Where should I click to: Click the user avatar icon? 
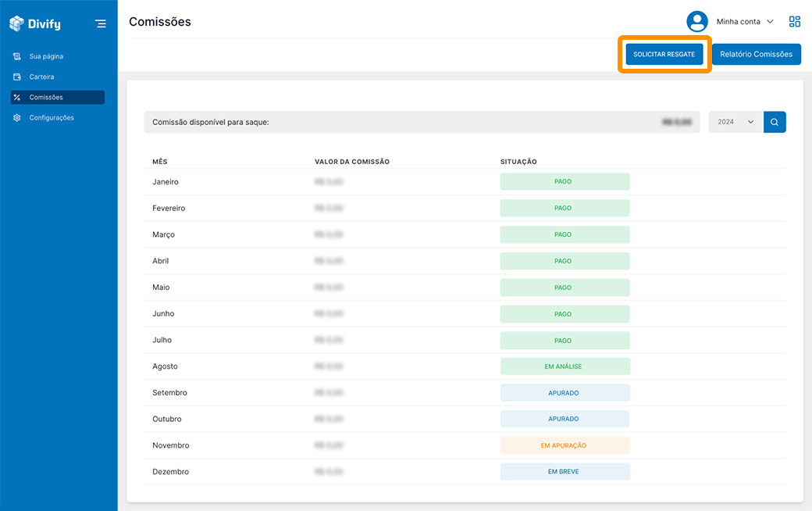(x=696, y=22)
